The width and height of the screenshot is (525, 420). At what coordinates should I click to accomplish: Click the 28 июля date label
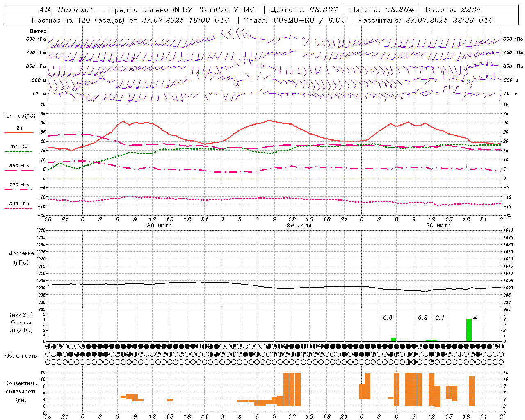point(160,226)
